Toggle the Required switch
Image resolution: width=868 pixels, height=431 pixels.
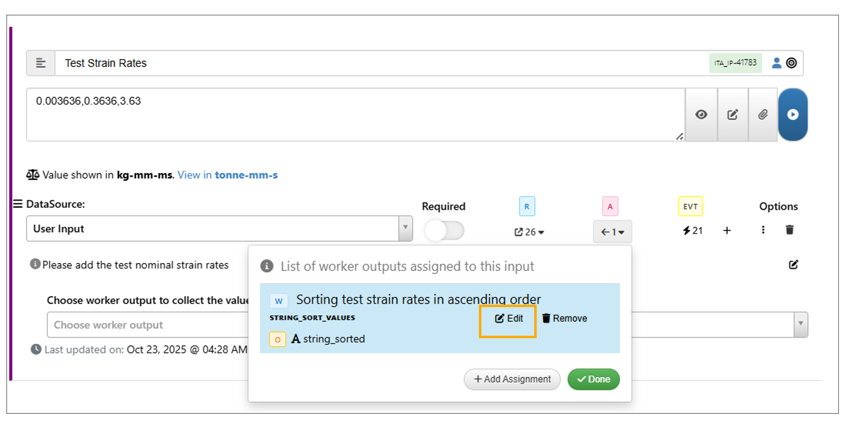pos(444,231)
